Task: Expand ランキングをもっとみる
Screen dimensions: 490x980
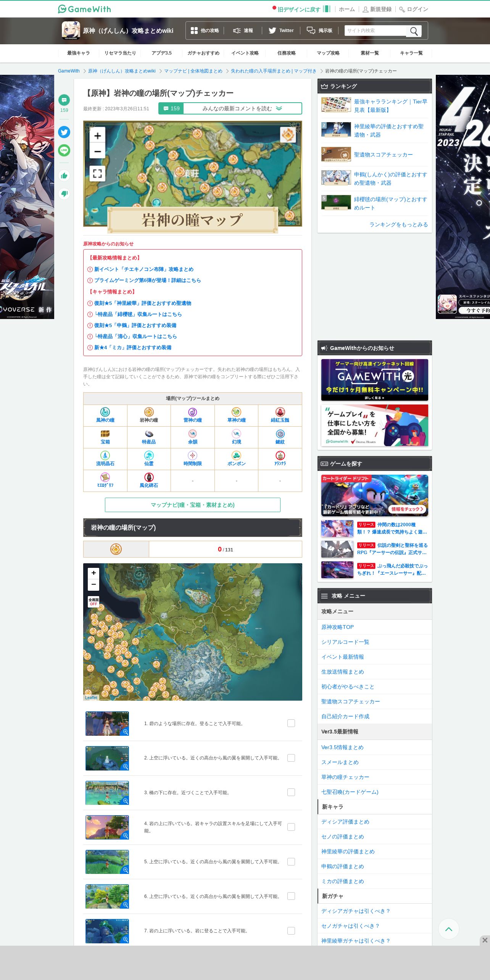Action: 398,224
